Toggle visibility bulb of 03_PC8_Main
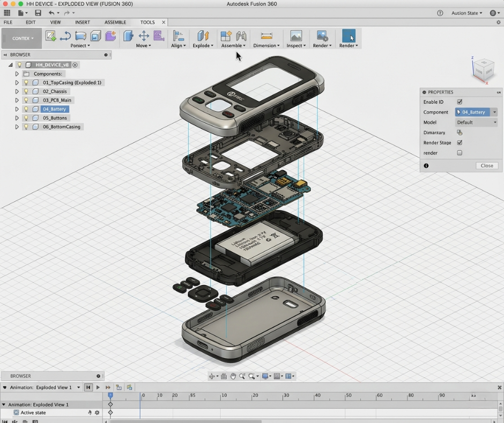This screenshot has height=423, width=504. (26, 100)
